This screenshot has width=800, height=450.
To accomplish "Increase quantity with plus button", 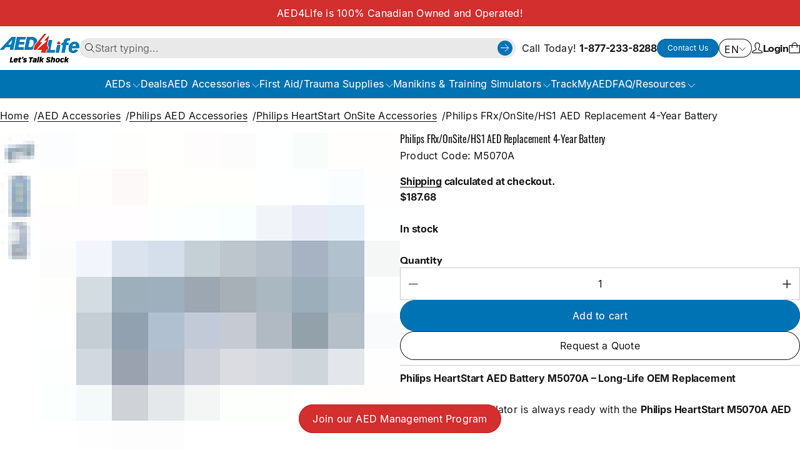I will (786, 284).
